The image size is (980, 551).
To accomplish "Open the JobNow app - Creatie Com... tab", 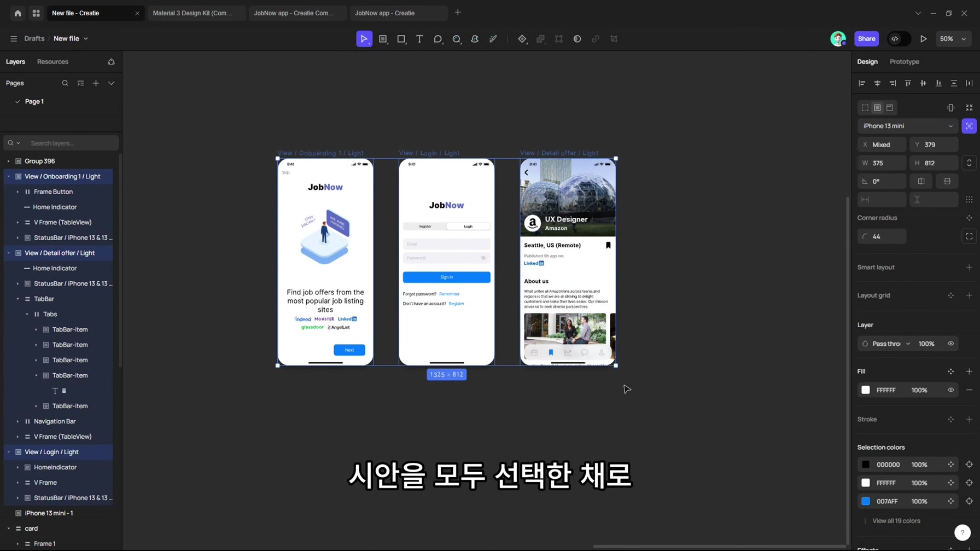I will [297, 13].
